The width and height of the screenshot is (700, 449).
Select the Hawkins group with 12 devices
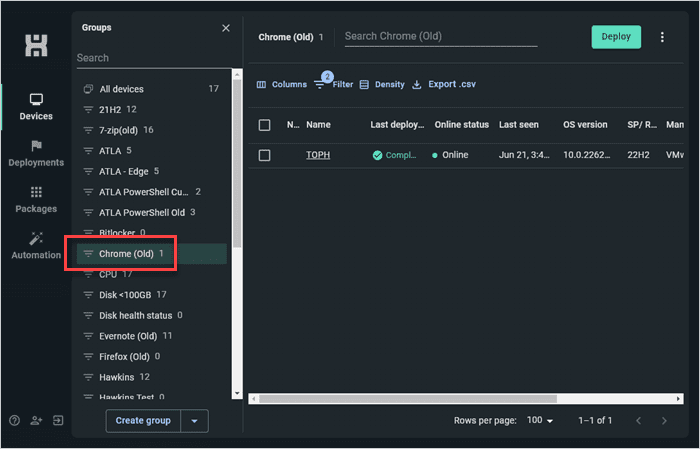[152, 377]
